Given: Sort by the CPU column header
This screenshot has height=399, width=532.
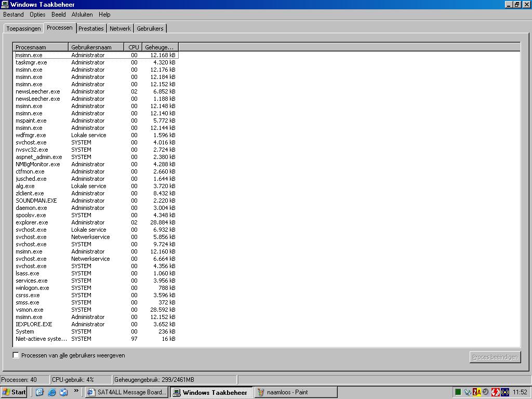Looking at the screenshot, I should tap(134, 47).
